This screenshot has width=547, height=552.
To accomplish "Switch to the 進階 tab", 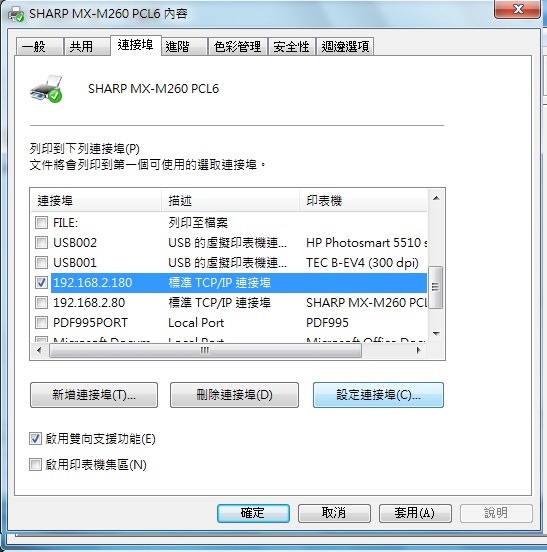I will 184,46.
